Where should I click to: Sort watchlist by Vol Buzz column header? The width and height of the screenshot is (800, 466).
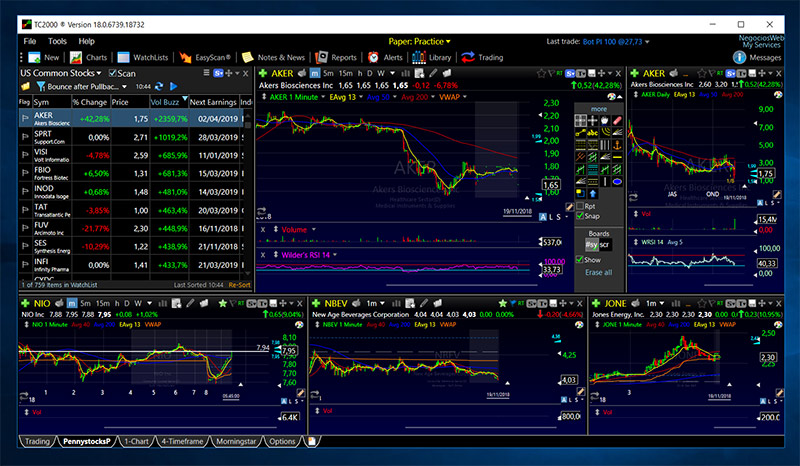coord(168,102)
